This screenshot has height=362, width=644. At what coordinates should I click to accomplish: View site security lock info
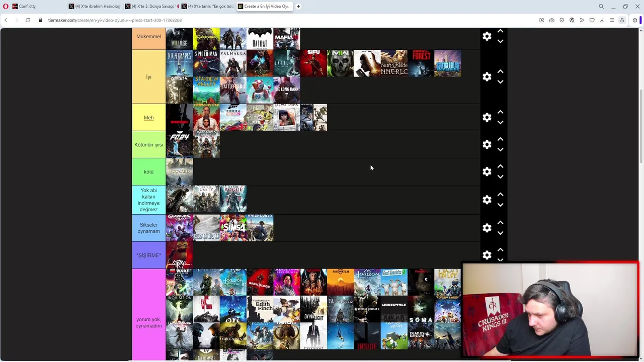[x=41, y=20]
